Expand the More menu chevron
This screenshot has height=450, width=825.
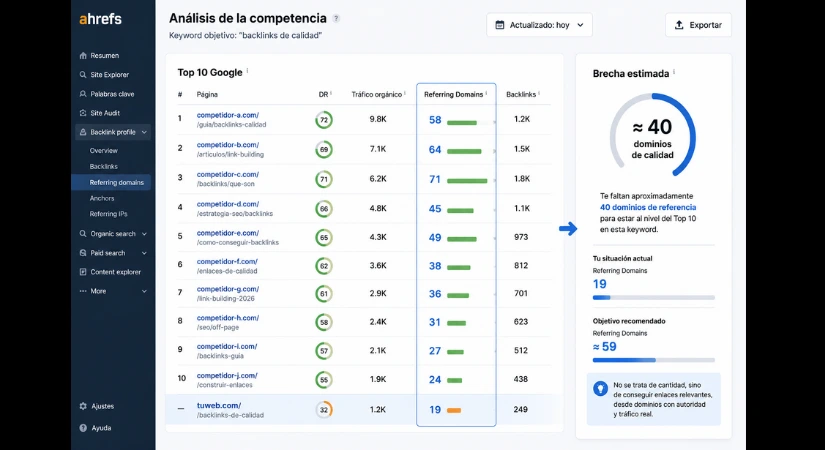click(x=144, y=291)
